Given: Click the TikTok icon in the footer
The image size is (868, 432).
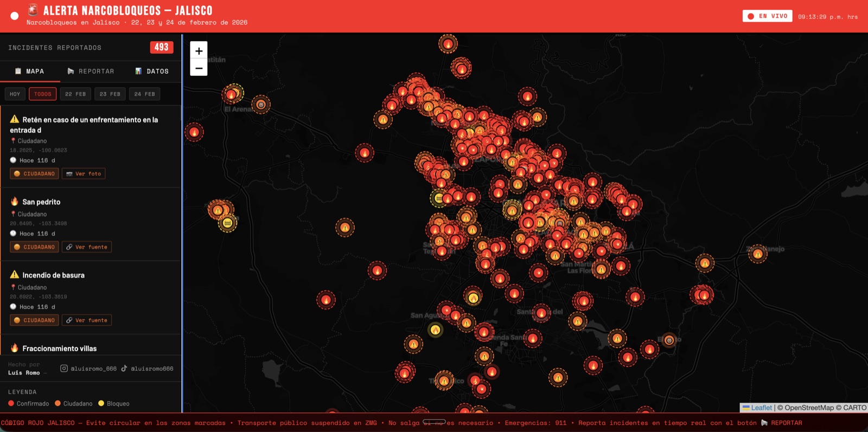Looking at the screenshot, I should coord(124,368).
